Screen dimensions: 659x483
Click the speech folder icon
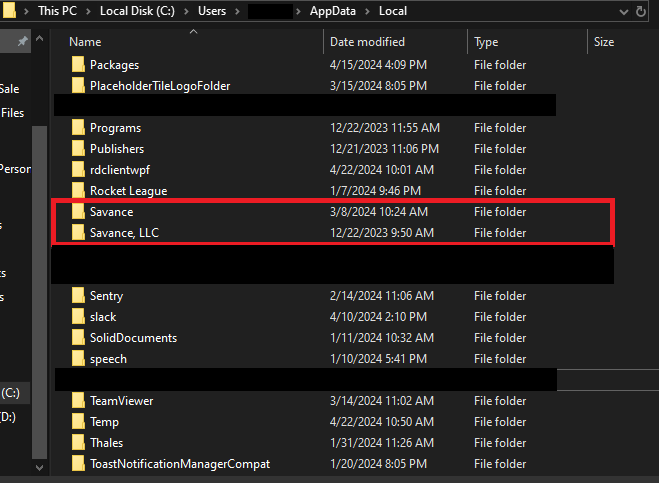[x=78, y=359]
